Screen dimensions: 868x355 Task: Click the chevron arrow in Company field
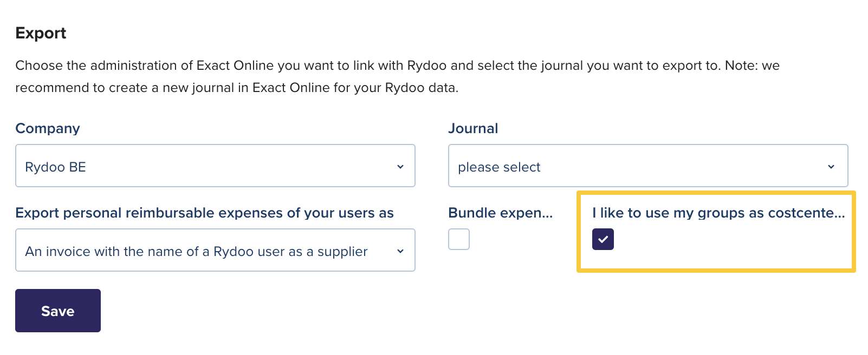pyautogui.click(x=400, y=167)
